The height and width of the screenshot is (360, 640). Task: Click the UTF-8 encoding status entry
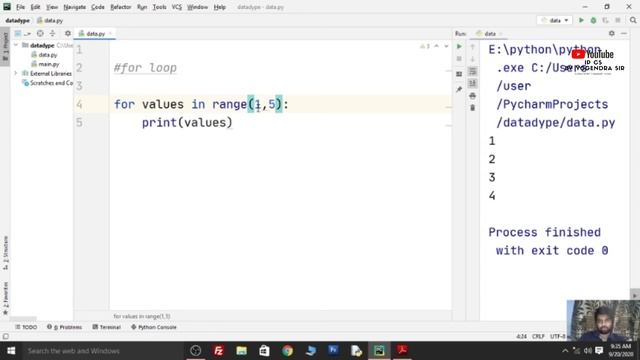pyautogui.click(x=558, y=336)
